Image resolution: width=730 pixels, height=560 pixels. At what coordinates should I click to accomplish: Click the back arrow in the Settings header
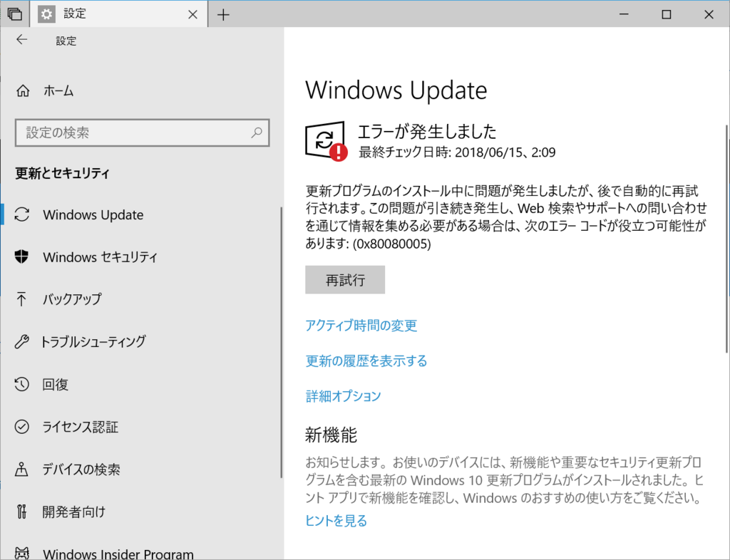[x=21, y=40]
